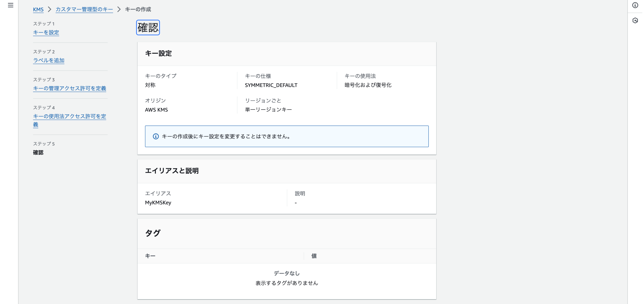
Task: Click the キー column header in tags table
Action: point(150,256)
